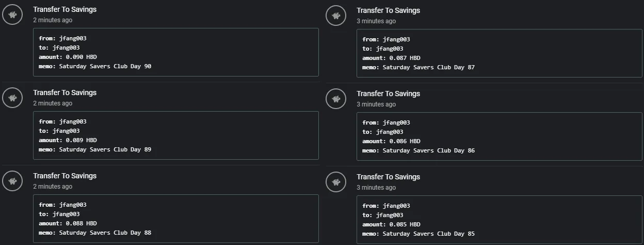Open Transfer To Savings title above Day 89

pyautogui.click(x=65, y=93)
